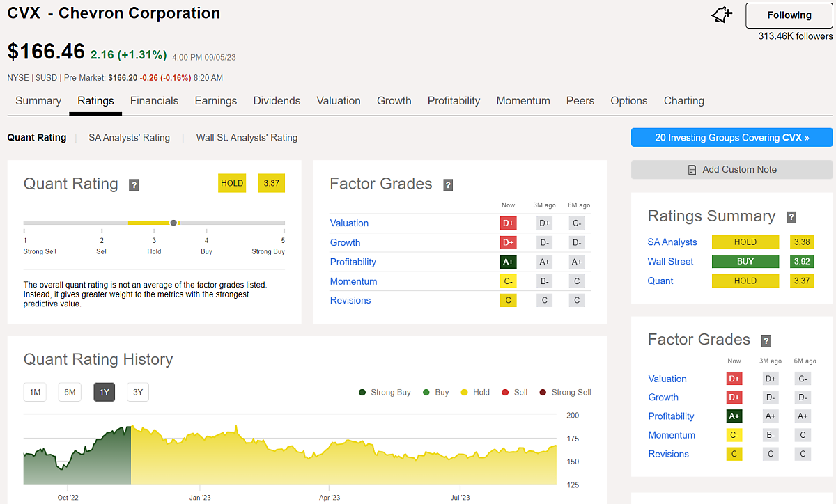Open the Charting tab
Image resolution: width=836 pixels, height=504 pixels.
684,101
